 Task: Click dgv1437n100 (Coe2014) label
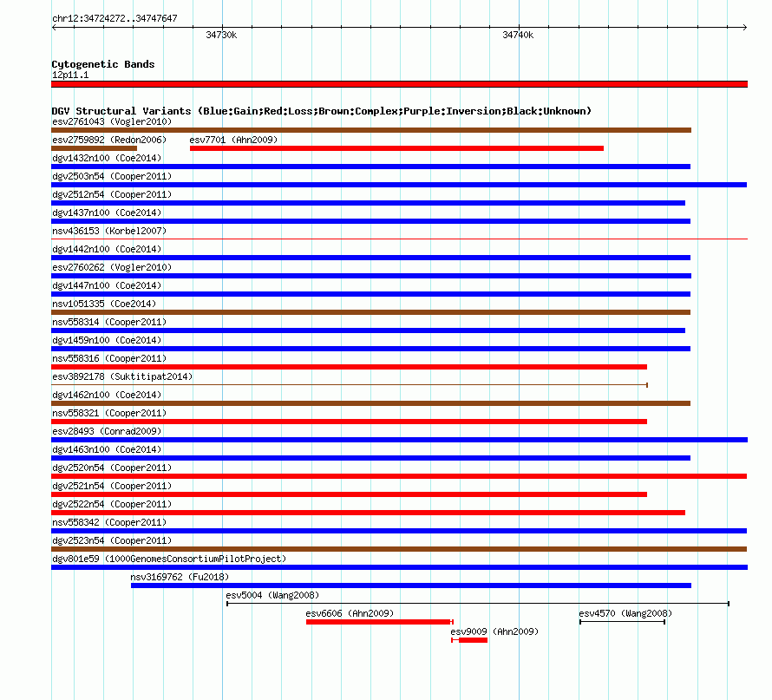[107, 213]
